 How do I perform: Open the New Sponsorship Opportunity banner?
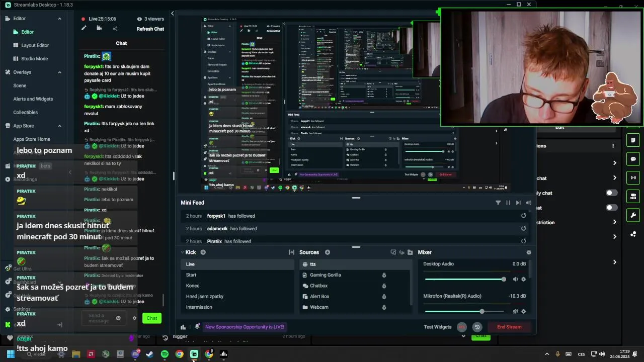[245, 327]
